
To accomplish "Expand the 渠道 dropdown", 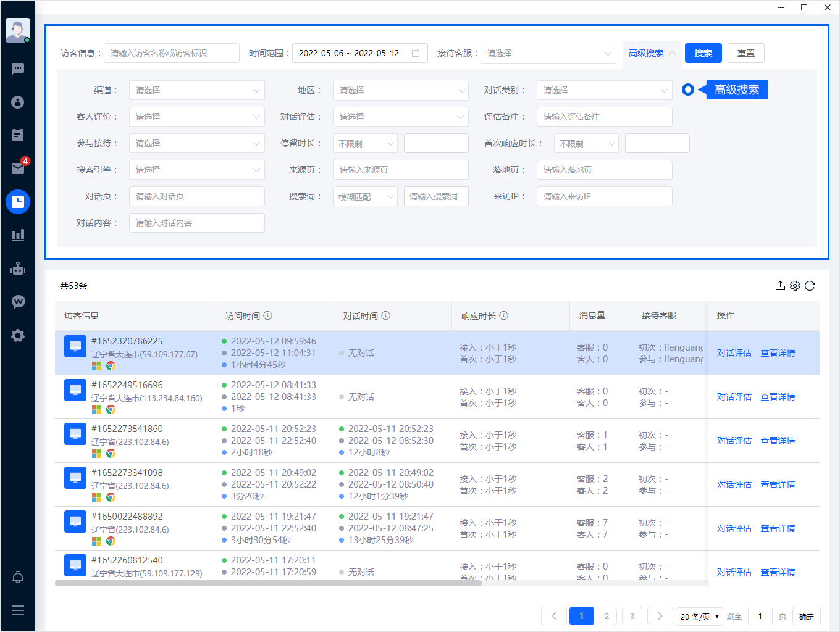I will click(x=196, y=90).
